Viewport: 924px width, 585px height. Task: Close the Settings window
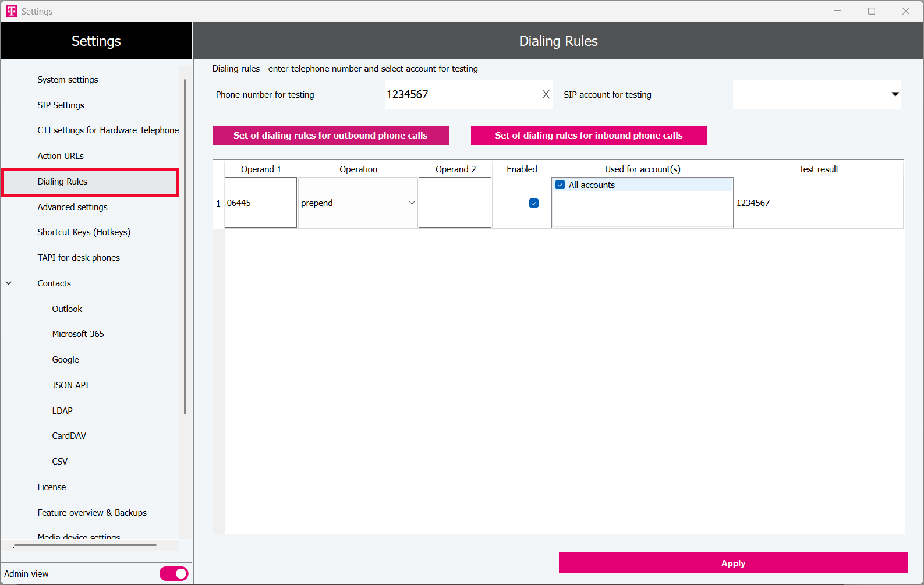pos(905,11)
